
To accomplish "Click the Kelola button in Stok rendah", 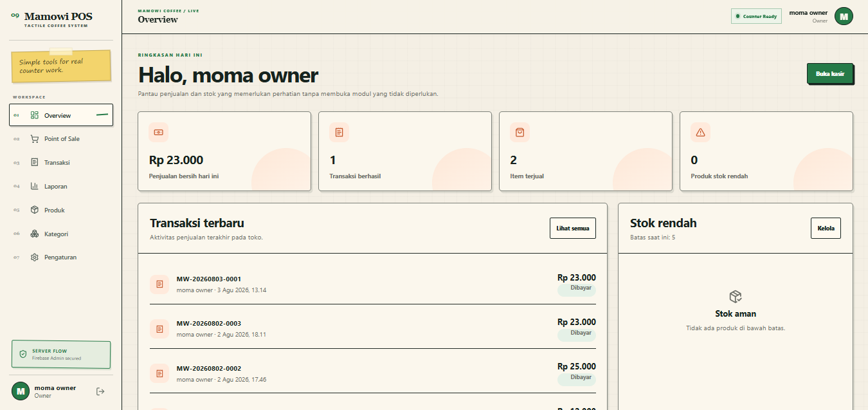I will pos(826,228).
